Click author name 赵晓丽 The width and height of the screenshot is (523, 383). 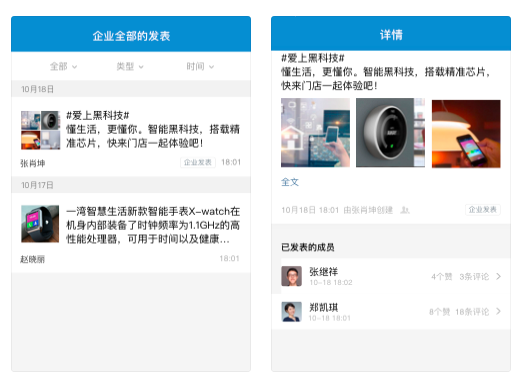point(33,259)
